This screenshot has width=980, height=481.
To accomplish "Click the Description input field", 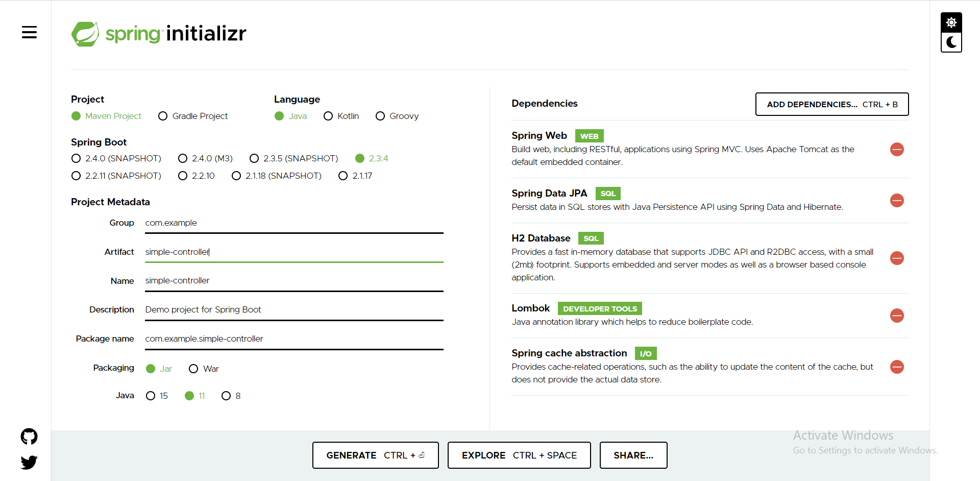I will (294, 310).
